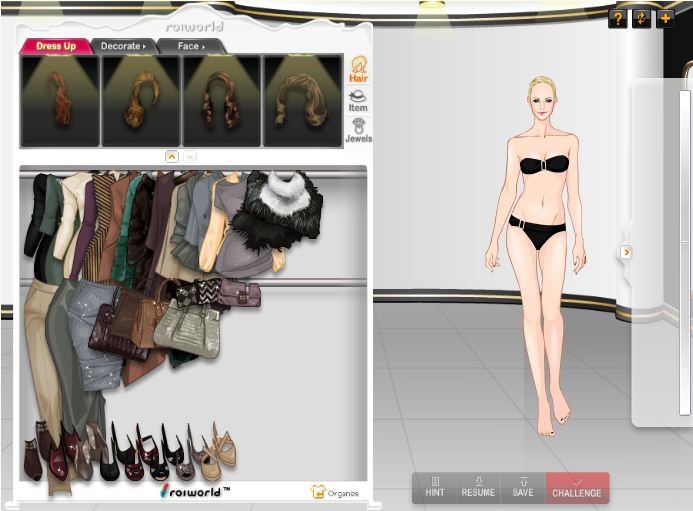Click the refresh arrows icon
This screenshot has width=693, height=511.
(x=641, y=18)
